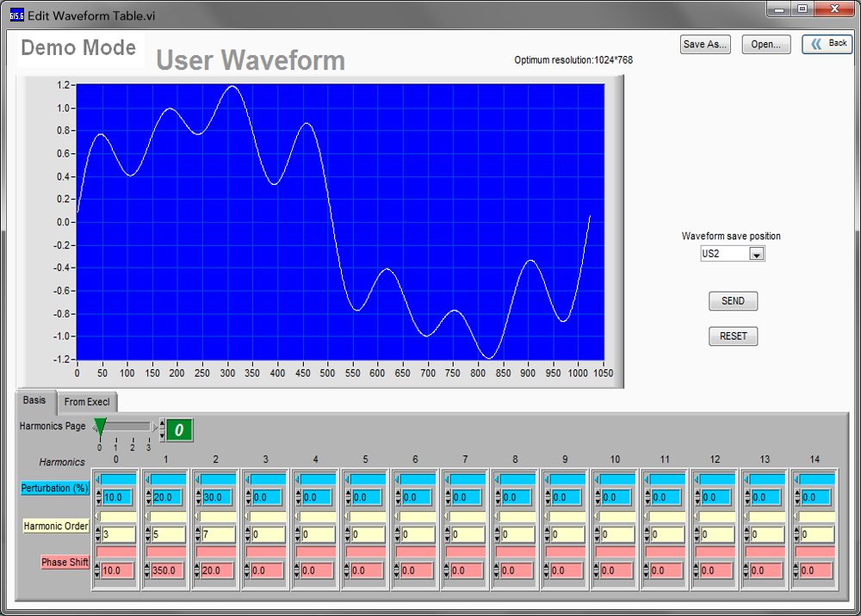The width and height of the screenshot is (861, 616).
Task: Click harmonic 1 Harmonic Order field showing 5
Action: 169,534
